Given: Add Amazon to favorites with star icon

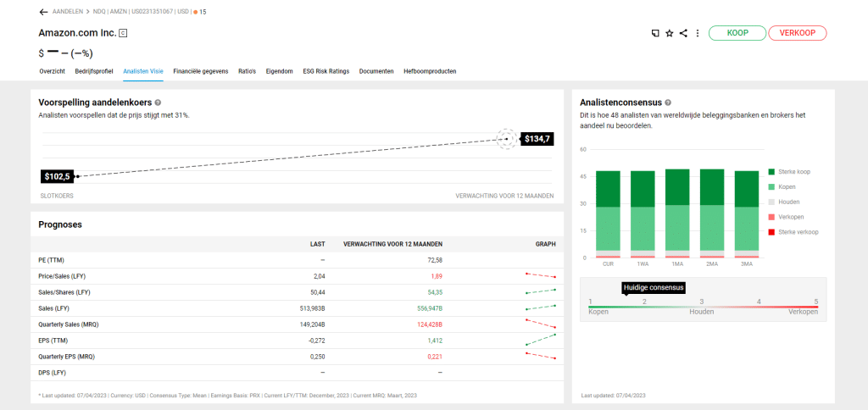Looking at the screenshot, I should 670,33.
